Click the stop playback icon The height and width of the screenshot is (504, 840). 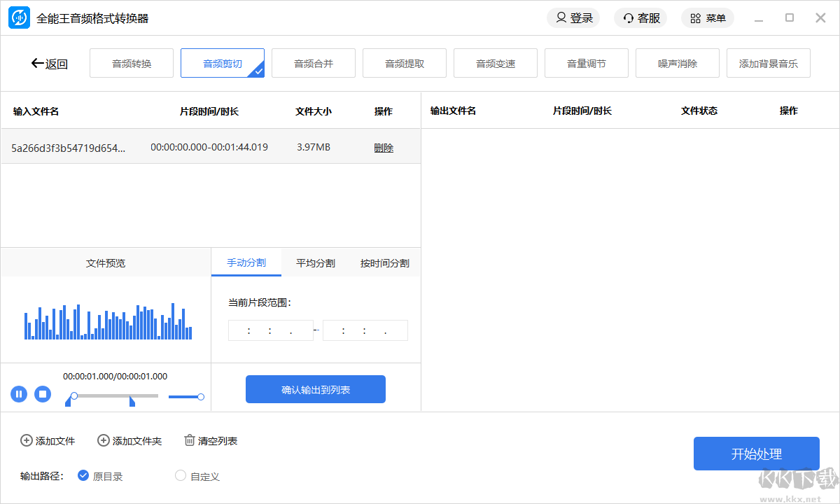43,394
